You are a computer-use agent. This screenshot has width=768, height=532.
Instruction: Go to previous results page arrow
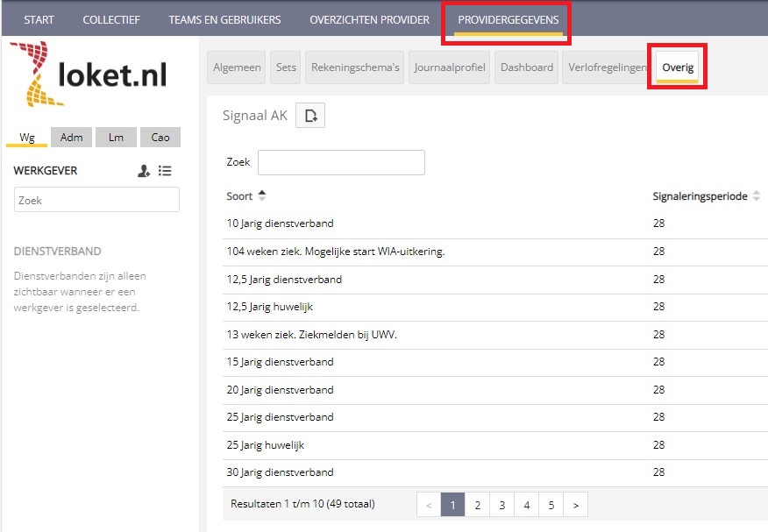(428, 505)
